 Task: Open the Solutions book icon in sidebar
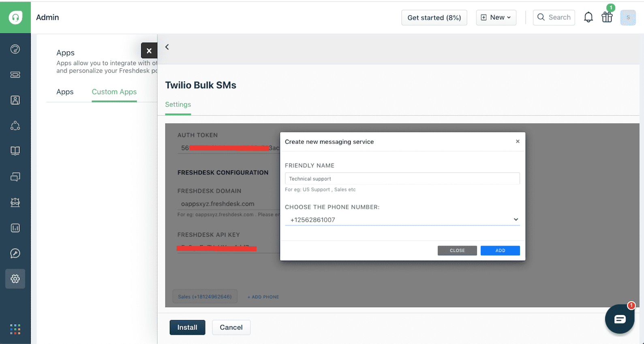click(x=15, y=151)
